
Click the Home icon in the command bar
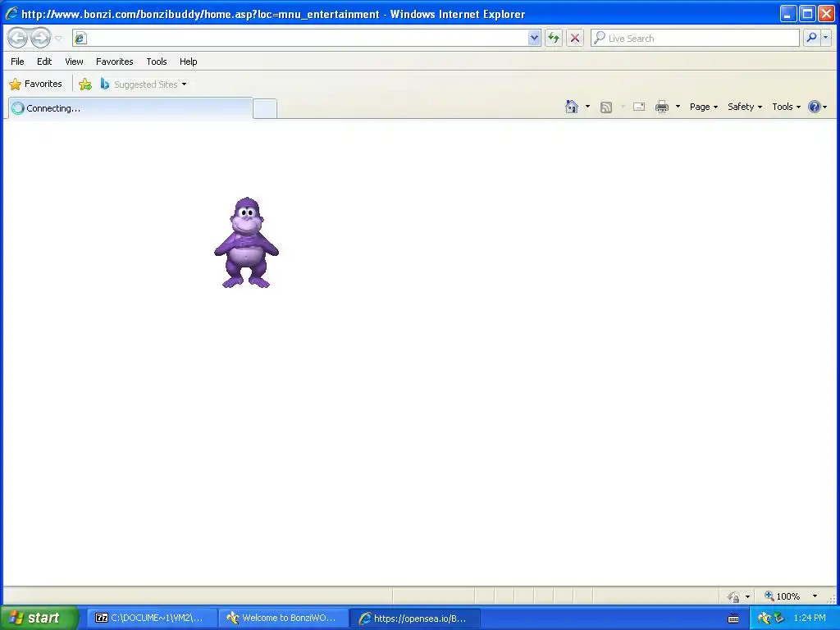572,107
